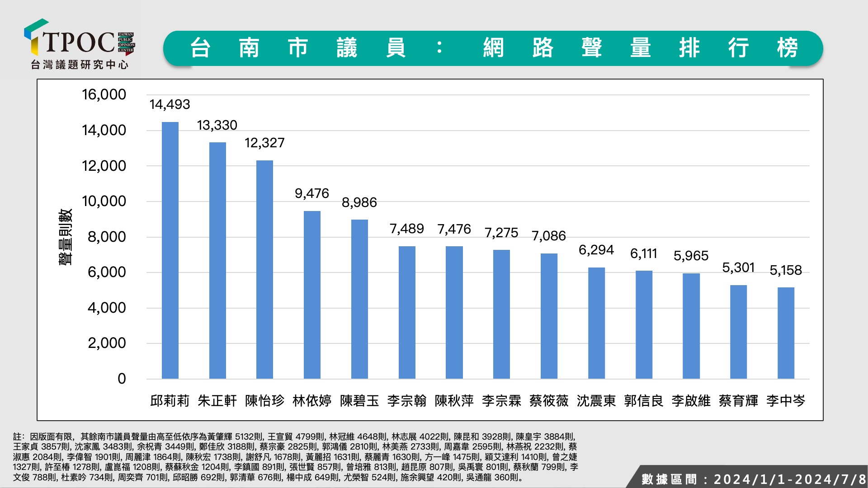Click the 7,476 data label
This screenshot has width=868, height=488.
point(454,229)
